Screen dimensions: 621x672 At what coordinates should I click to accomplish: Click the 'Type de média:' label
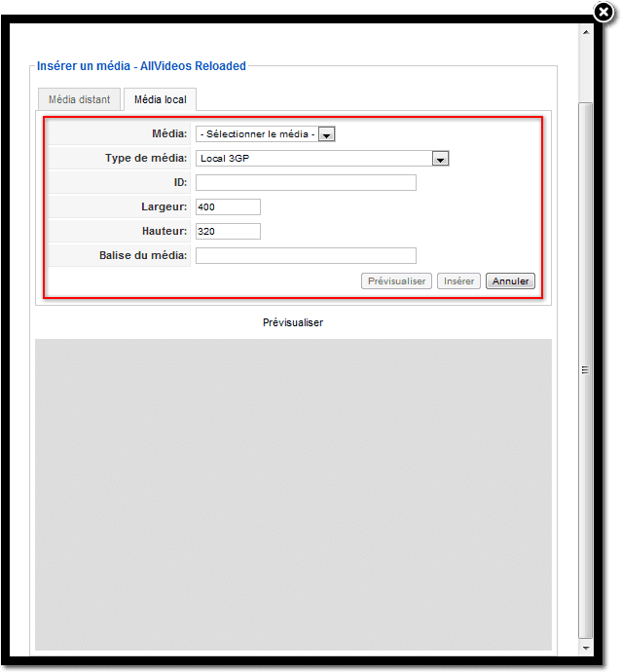pos(146,158)
